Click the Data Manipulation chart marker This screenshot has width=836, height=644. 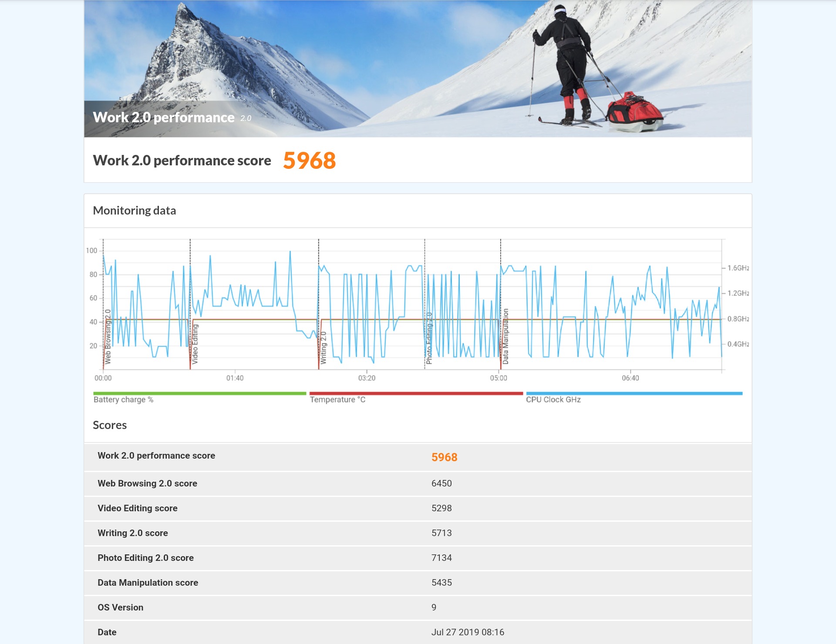(x=506, y=336)
